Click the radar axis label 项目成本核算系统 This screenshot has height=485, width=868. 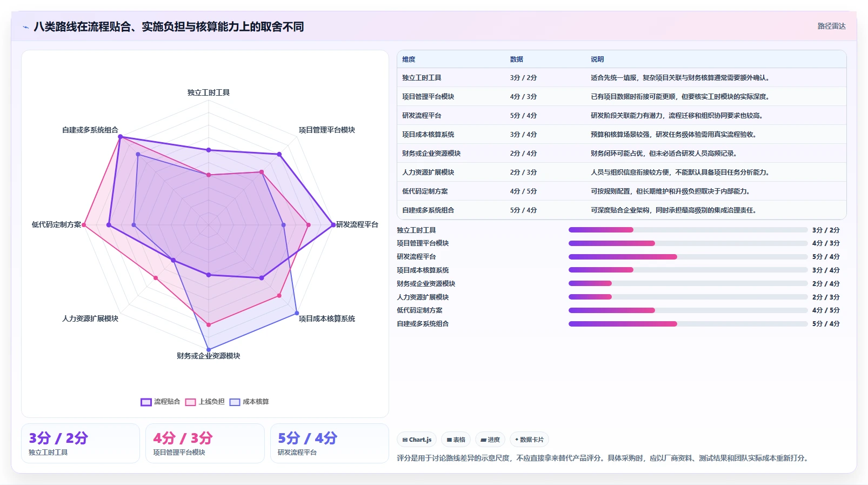click(x=327, y=318)
